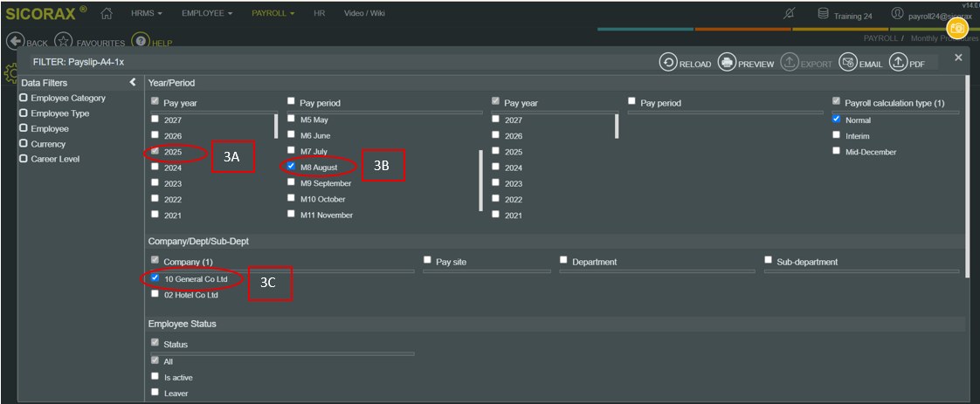Check the Is active status

click(x=155, y=377)
